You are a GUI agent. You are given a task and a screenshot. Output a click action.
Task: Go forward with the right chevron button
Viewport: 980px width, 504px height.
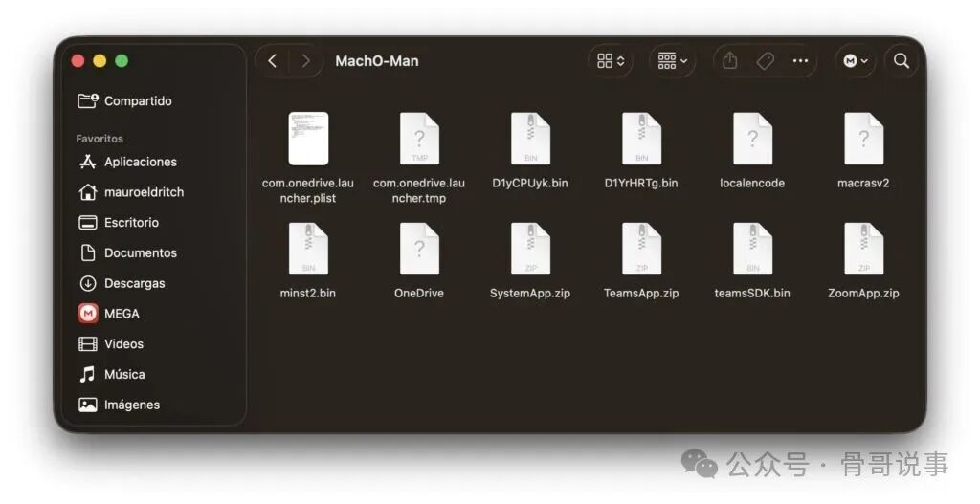tap(305, 60)
